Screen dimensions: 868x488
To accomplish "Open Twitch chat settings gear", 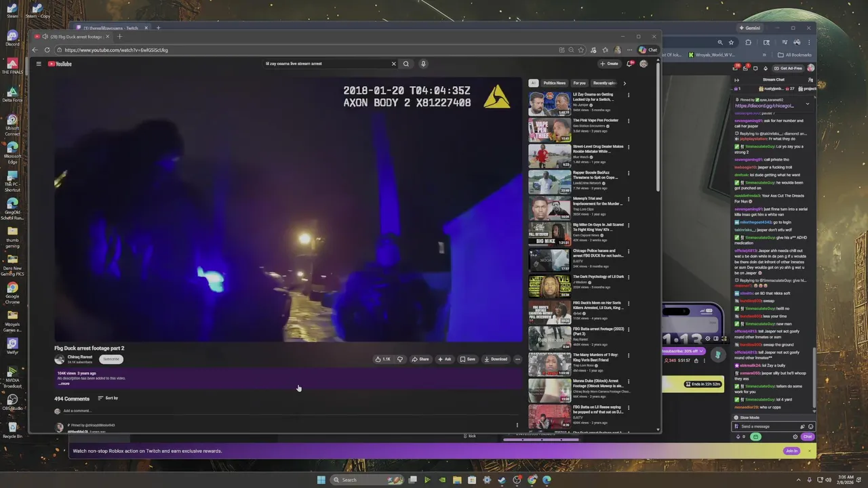I will pyautogui.click(x=795, y=436).
